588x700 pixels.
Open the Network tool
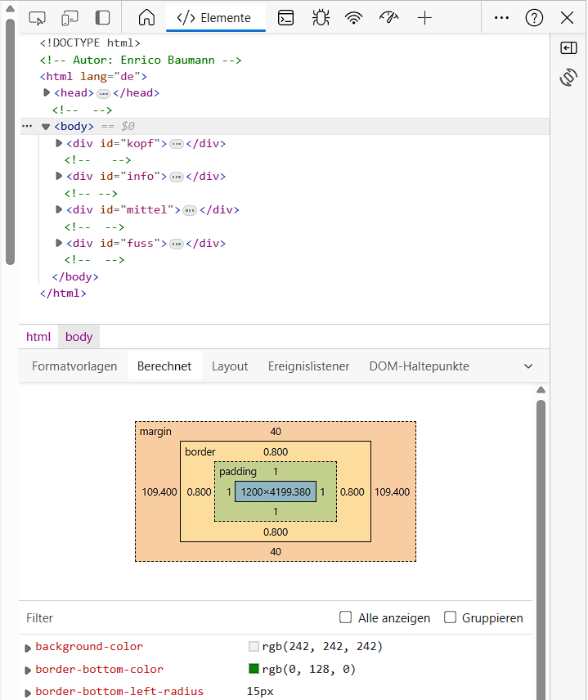click(353, 17)
